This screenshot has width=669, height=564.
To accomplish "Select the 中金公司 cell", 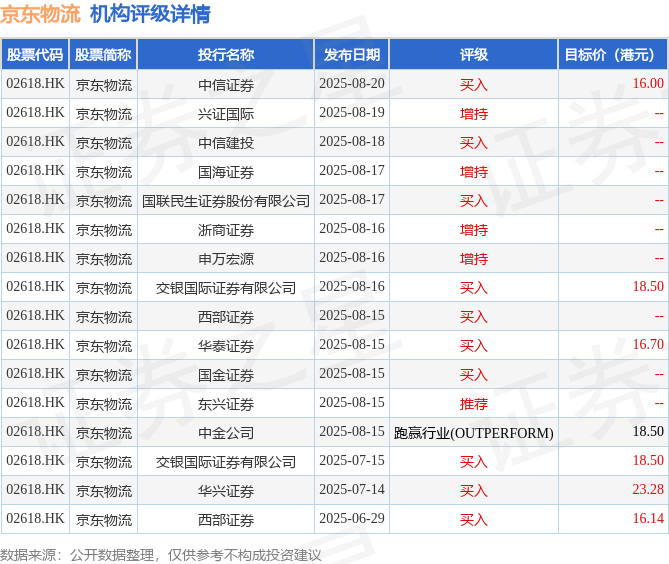I will coord(226,433).
